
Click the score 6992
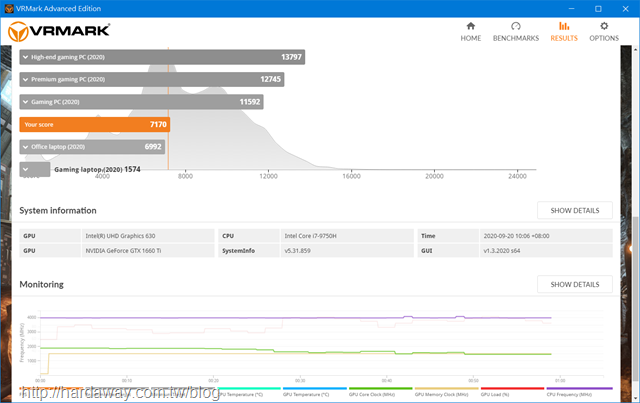(153, 147)
